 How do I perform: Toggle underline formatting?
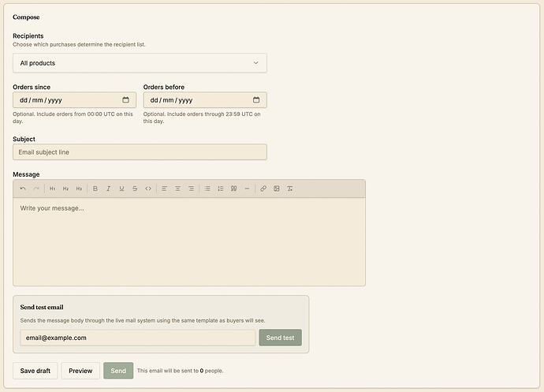click(121, 189)
